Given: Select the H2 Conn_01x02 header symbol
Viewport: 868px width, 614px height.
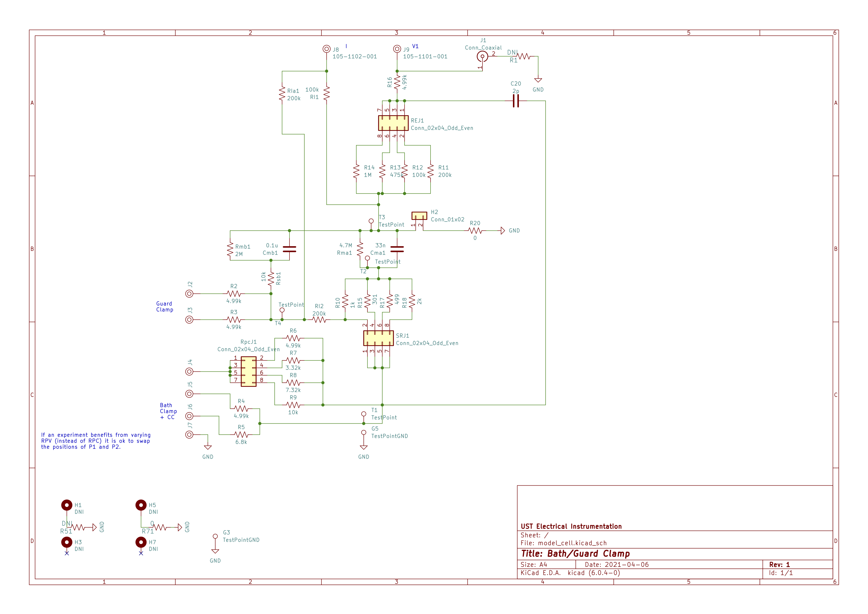Looking at the screenshot, I should tap(419, 216).
